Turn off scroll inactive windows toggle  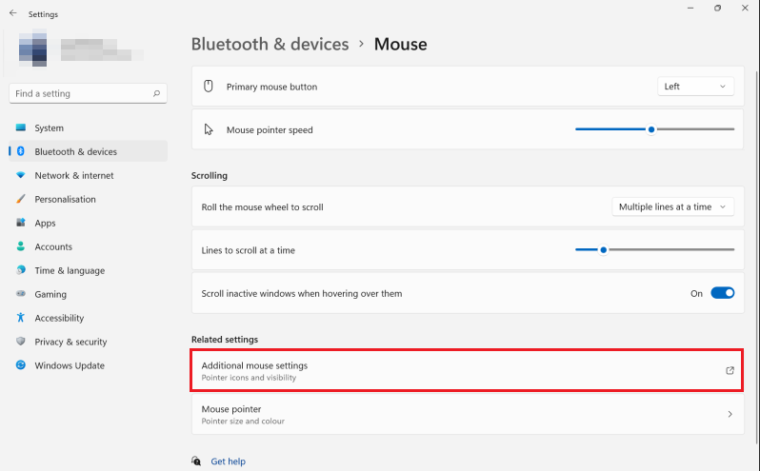tap(722, 294)
